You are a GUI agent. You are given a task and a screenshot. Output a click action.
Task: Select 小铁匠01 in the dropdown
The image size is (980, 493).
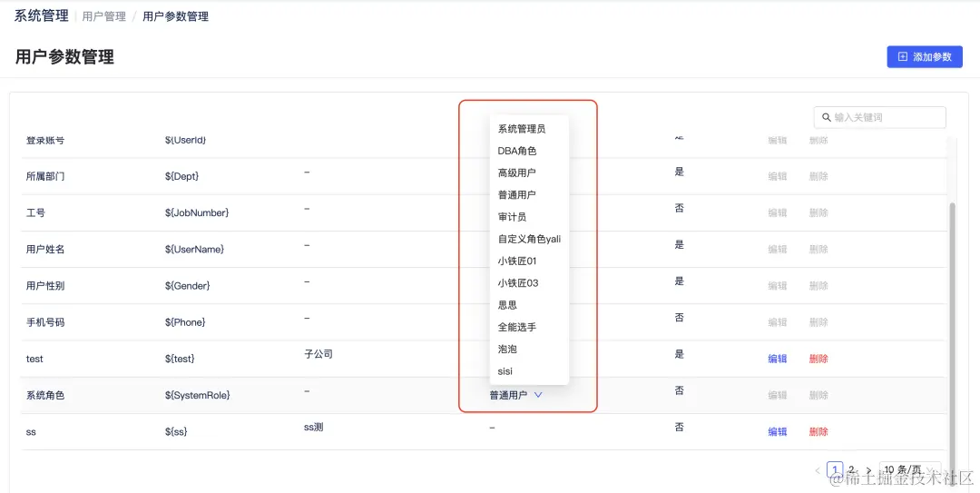point(517,261)
